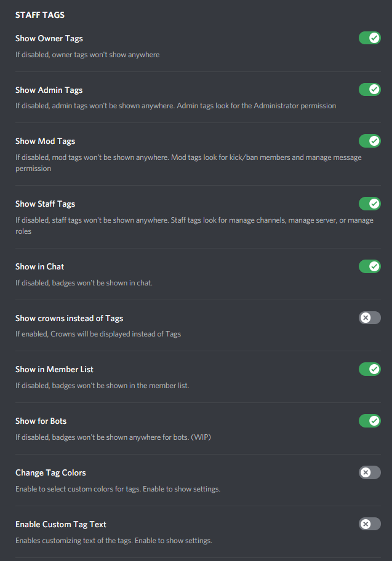Click the "Change Tag Colors" label text

[50, 472]
